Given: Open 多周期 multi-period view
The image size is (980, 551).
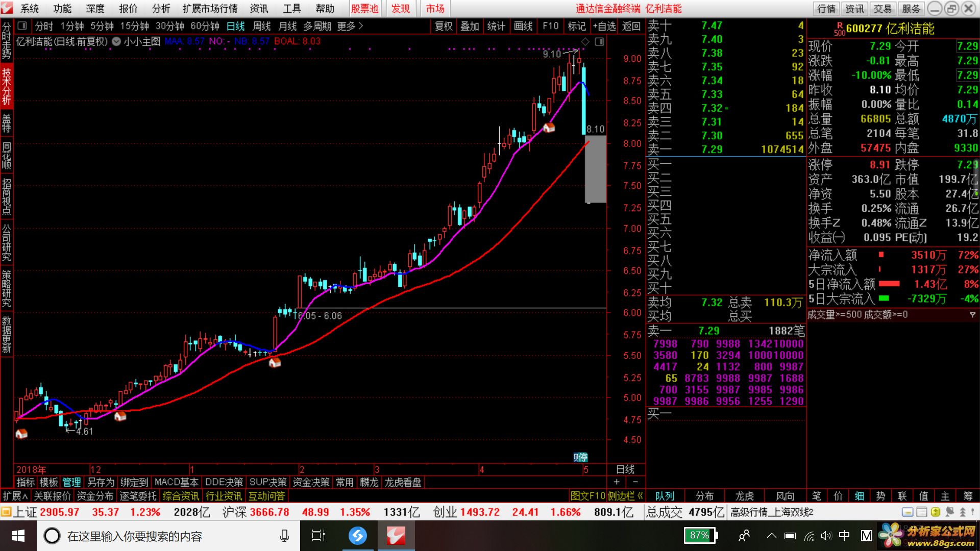Looking at the screenshot, I should pos(317,26).
